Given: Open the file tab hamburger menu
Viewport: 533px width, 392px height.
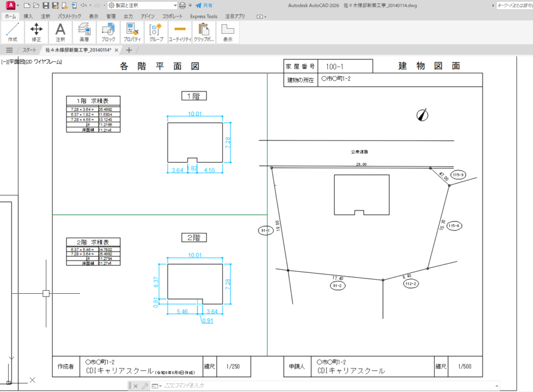Looking at the screenshot, I should point(9,50).
